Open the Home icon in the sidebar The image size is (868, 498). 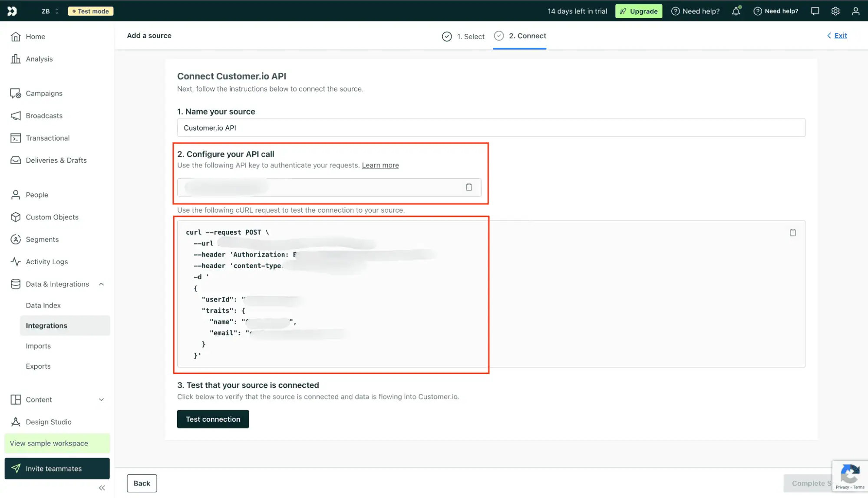[x=15, y=36]
